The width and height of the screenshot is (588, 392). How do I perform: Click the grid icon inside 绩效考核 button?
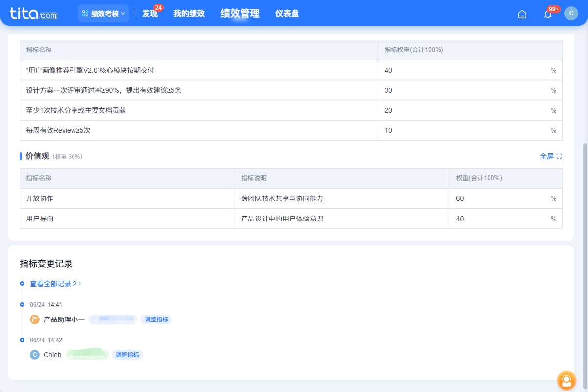click(x=85, y=13)
